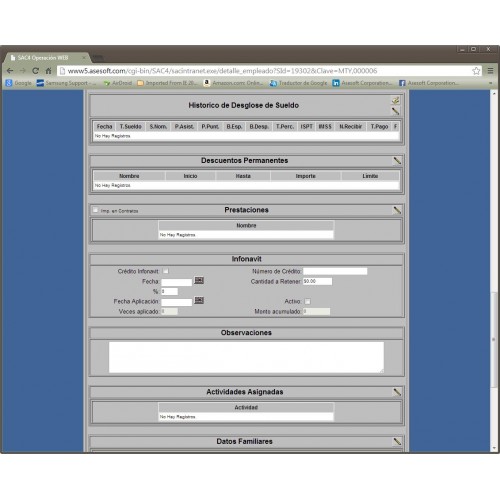Expand the bookmarks bar overflow chevron

(x=490, y=83)
